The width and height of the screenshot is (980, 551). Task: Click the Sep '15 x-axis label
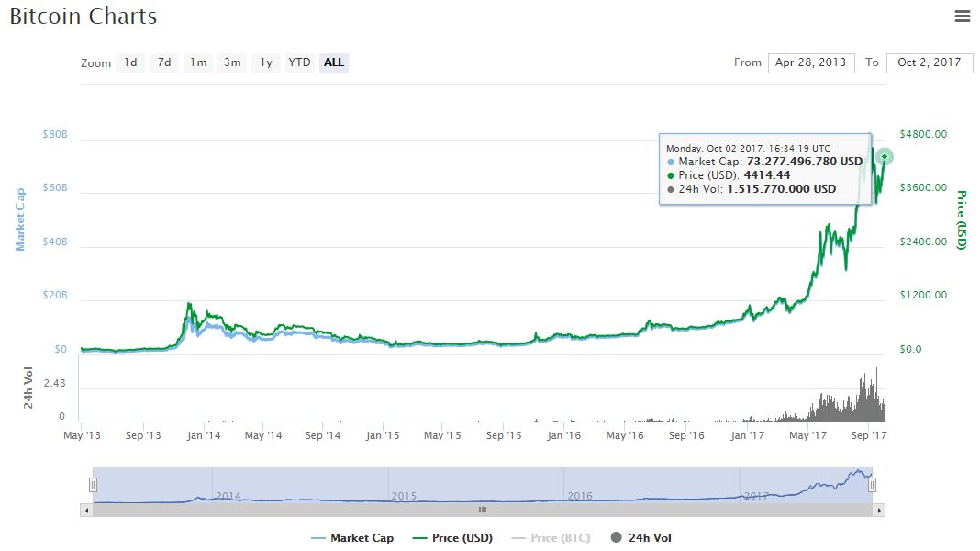(x=504, y=435)
